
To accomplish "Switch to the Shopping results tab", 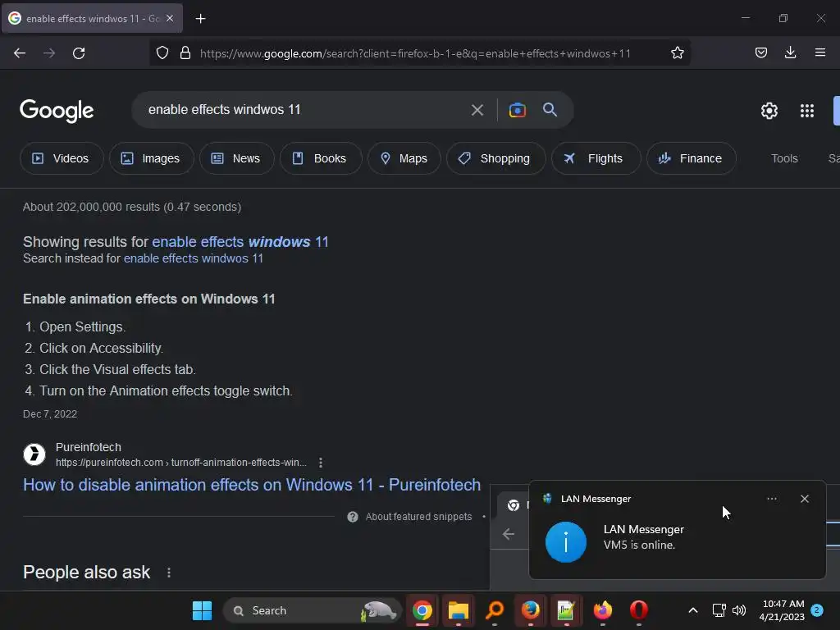I will point(496,158).
